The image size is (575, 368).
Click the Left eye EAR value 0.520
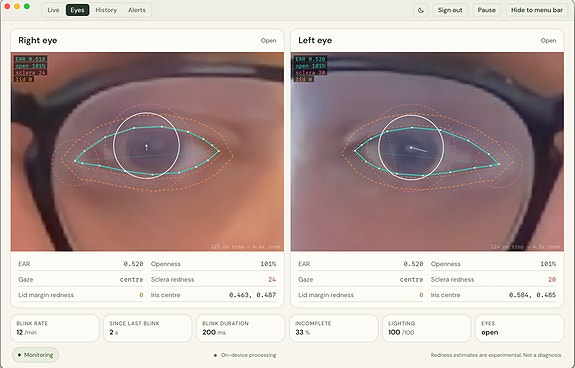(413, 264)
